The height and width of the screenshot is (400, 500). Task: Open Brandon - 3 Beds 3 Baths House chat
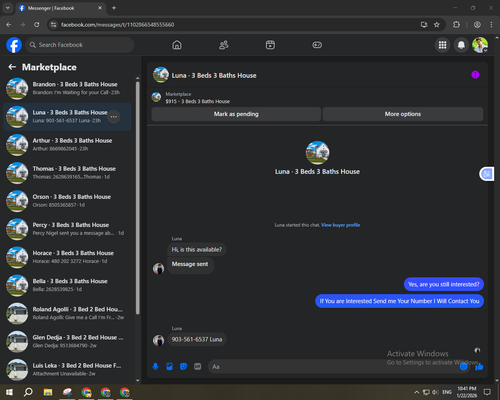pos(68,88)
